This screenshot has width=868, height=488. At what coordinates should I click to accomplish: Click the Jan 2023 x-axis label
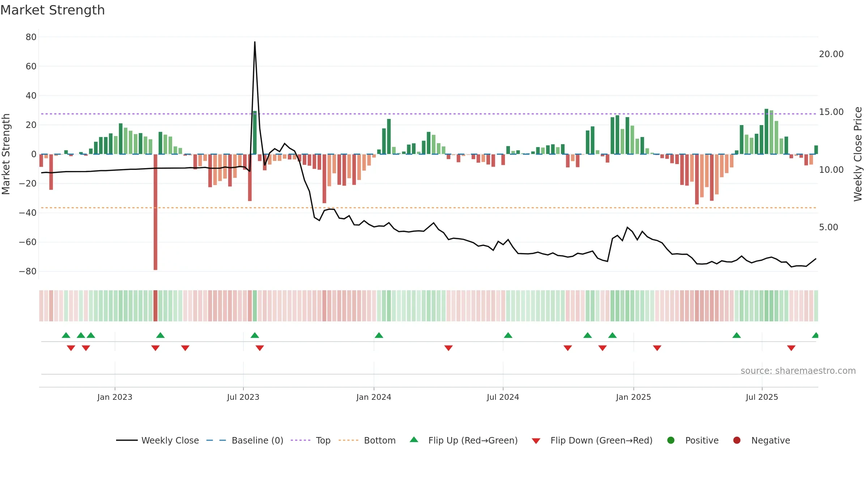pyautogui.click(x=115, y=397)
